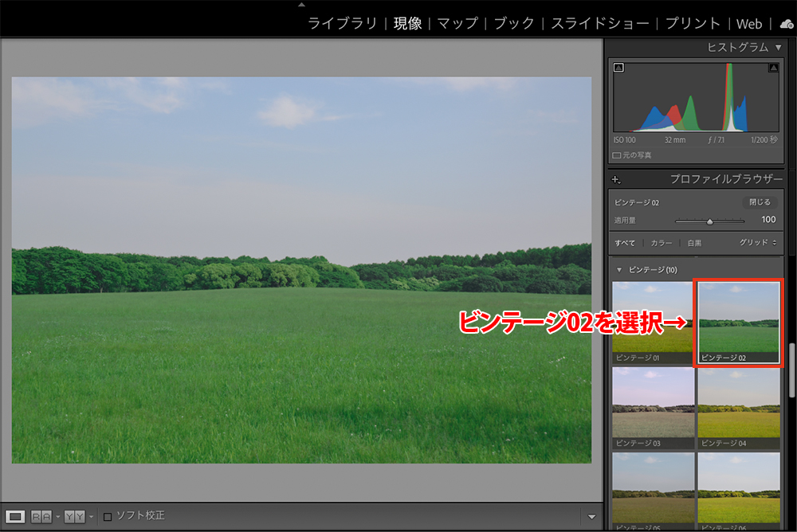797x532 pixels.
Task: Click the 適用量 slider handle
Action: pos(709,221)
